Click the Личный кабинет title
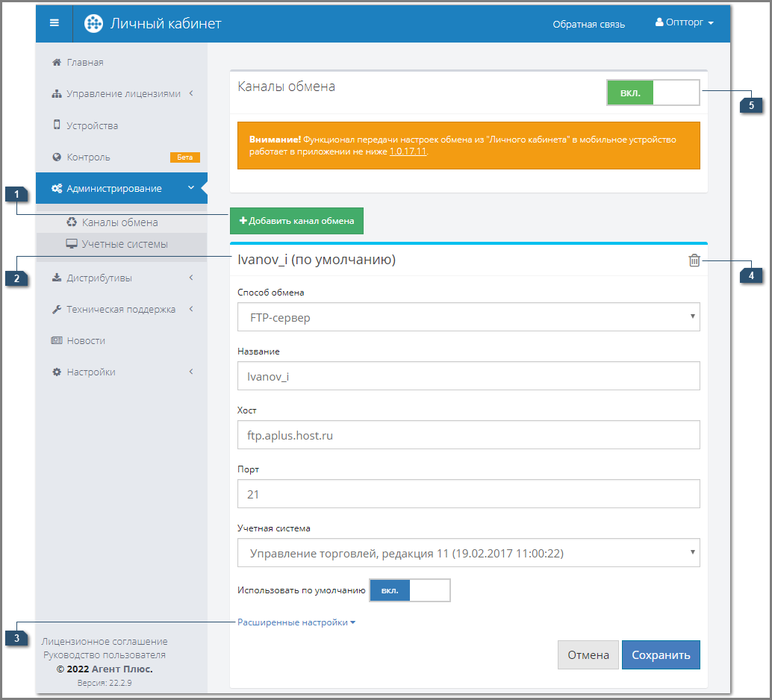772x700 pixels. click(166, 23)
